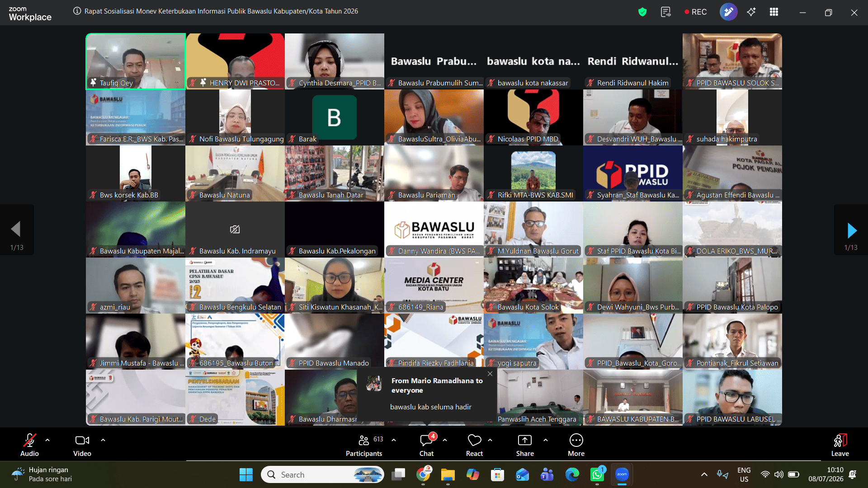Screen dimensions: 868x488
Task: Open Outlook from the taskbar
Action: (522, 475)
